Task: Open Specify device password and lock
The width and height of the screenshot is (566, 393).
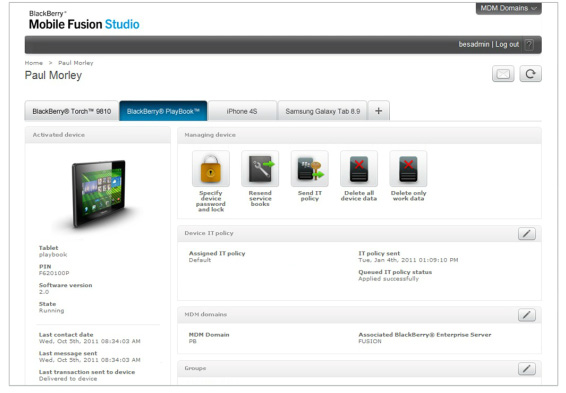Action: pyautogui.click(x=211, y=169)
